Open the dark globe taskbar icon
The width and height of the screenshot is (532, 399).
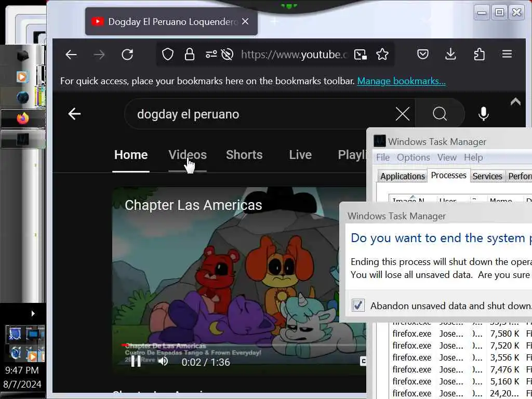tap(22, 98)
